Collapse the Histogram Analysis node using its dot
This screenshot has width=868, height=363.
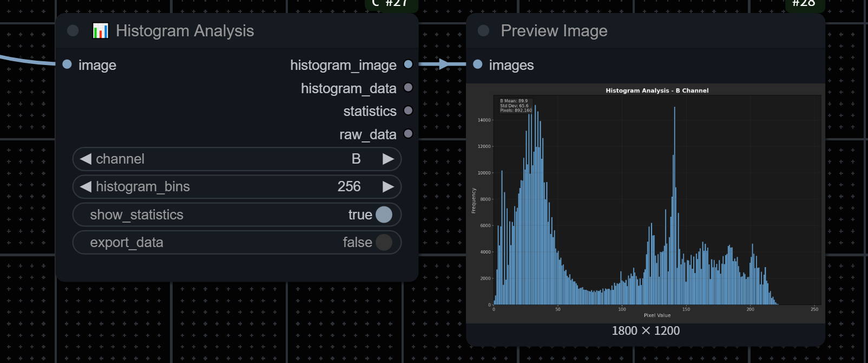(x=73, y=31)
